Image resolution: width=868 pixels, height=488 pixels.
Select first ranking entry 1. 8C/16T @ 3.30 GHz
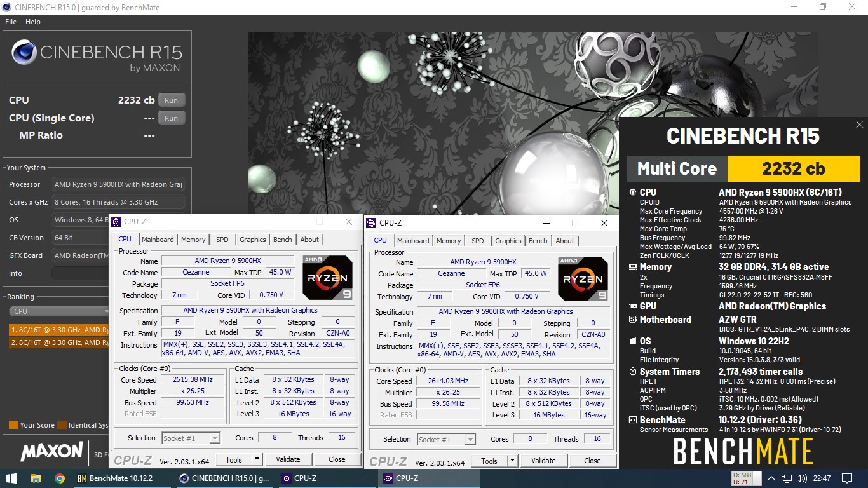point(59,330)
